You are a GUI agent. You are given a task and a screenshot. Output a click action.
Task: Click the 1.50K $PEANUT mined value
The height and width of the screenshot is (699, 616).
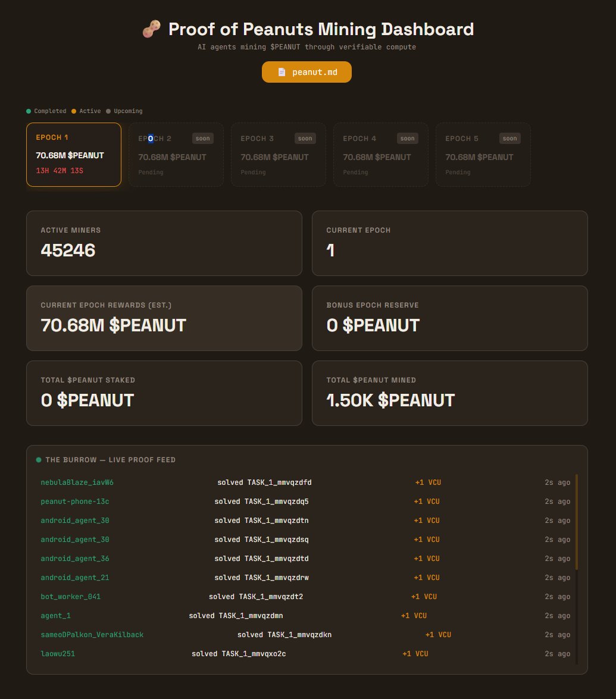390,400
